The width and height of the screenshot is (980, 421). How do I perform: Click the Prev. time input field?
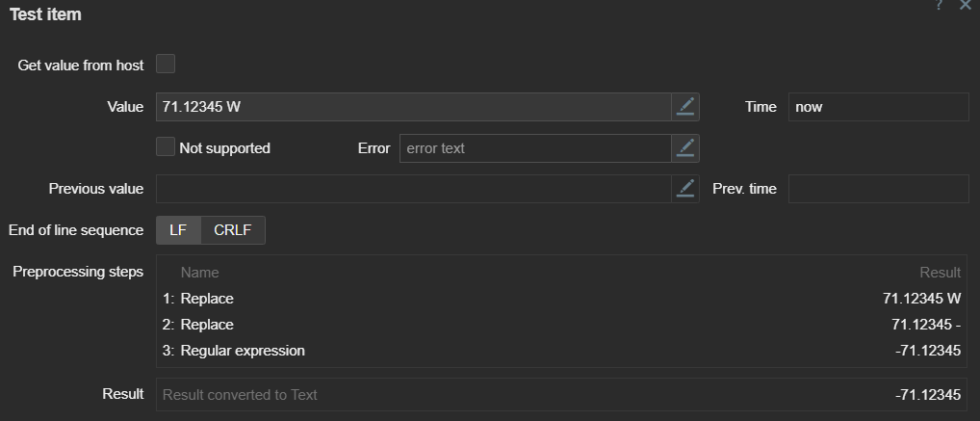coord(878,189)
